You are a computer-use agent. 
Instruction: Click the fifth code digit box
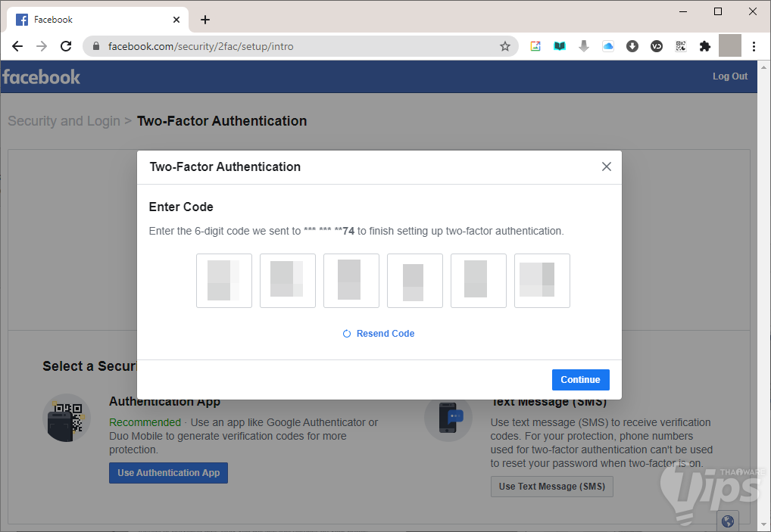(x=479, y=281)
